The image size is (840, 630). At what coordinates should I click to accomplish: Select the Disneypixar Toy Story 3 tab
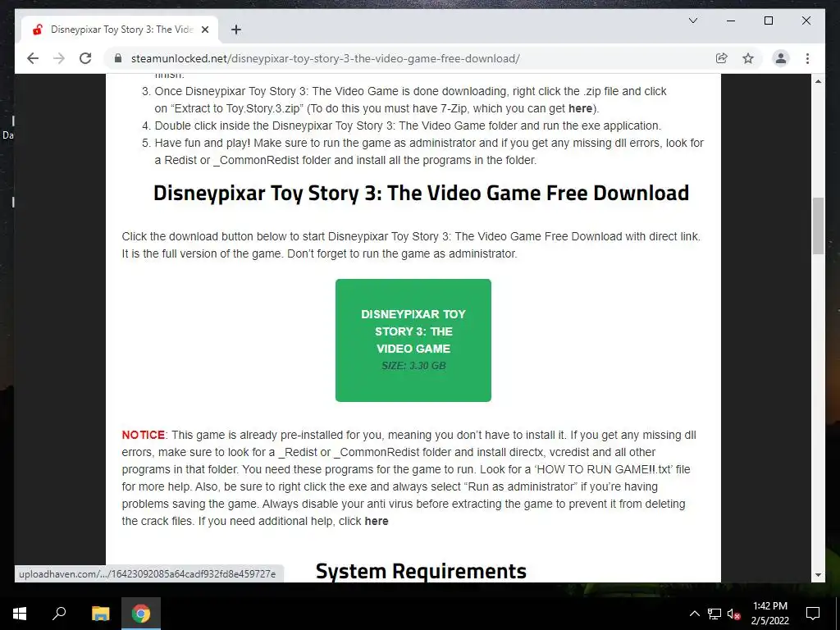pyautogui.click(x=121, y=30)
